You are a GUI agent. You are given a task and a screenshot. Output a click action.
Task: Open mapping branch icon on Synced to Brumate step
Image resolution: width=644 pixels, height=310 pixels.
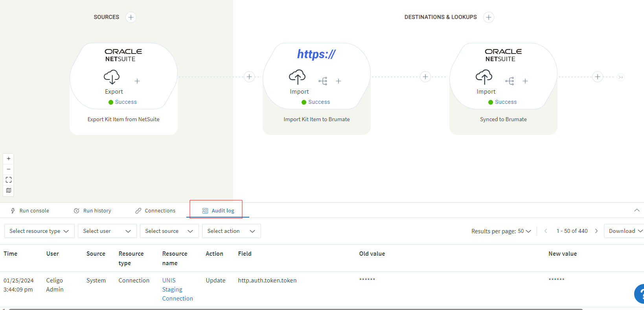click(510, 81)
